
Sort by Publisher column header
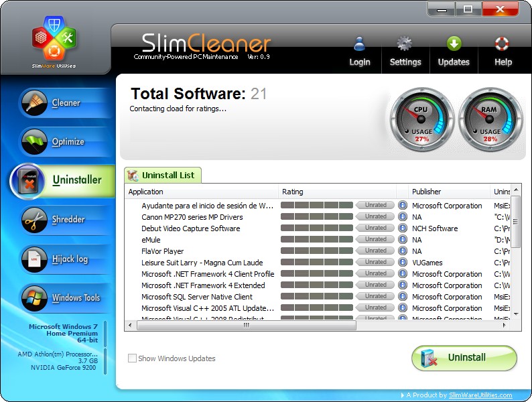pos(449,192)
